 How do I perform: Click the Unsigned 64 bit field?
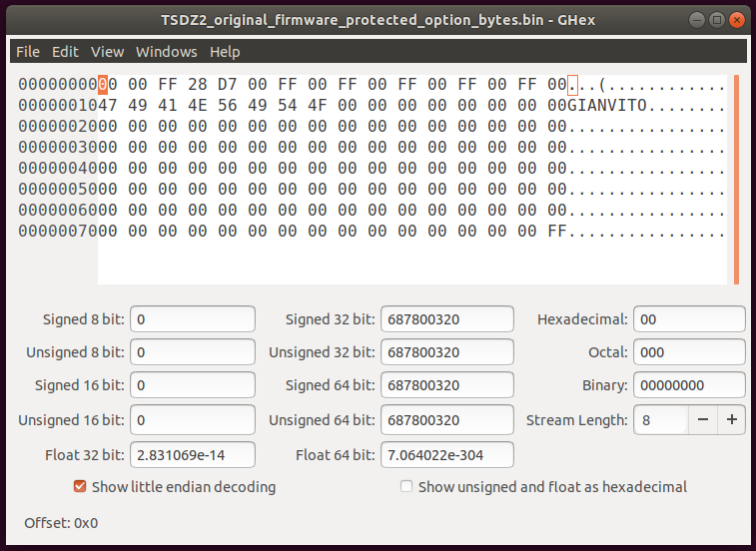[447, 420]
